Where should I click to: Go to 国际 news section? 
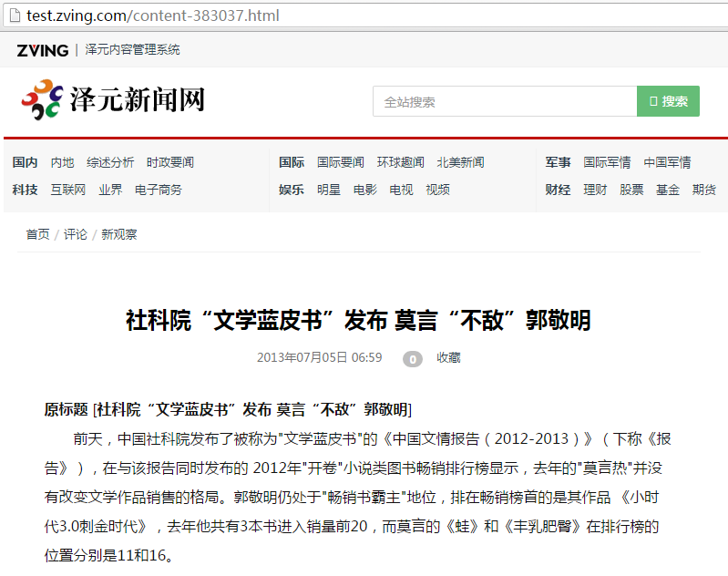point(292,162)
